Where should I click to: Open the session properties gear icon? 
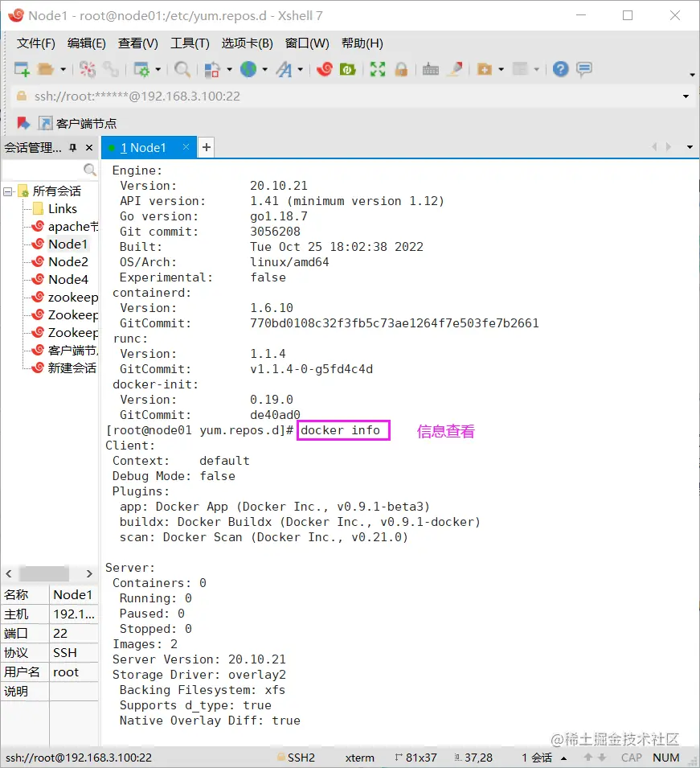coord(141,69)
